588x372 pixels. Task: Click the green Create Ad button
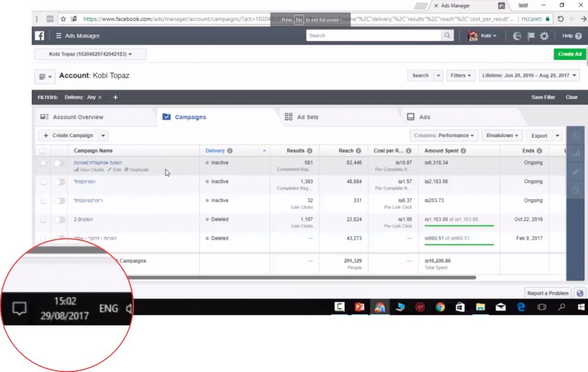(570, 54)
